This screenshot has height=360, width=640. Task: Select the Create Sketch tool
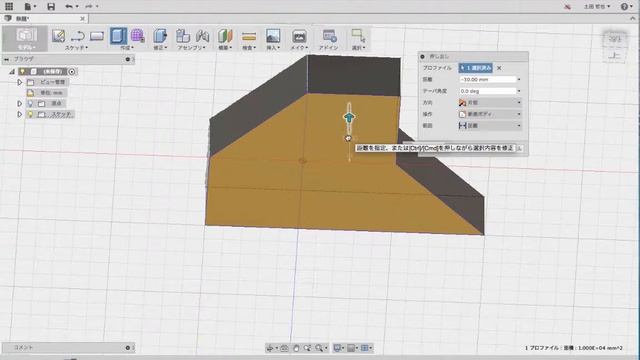[58, 36]
